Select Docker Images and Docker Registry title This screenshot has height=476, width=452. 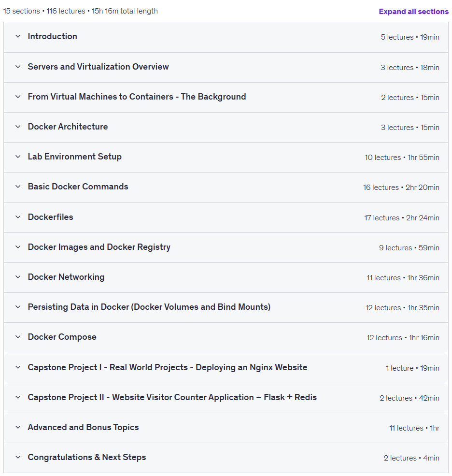(x=99, y=247)
